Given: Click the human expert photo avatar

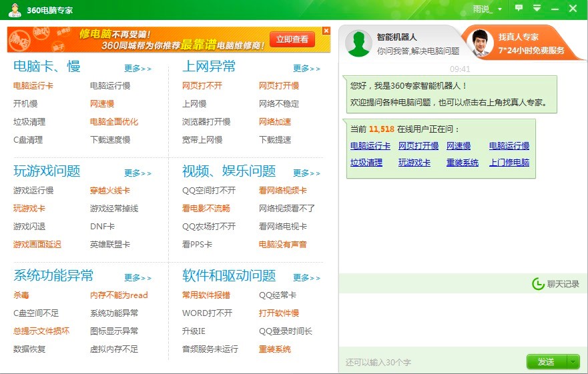Looking at the screenshot, I should coord(479,44).
